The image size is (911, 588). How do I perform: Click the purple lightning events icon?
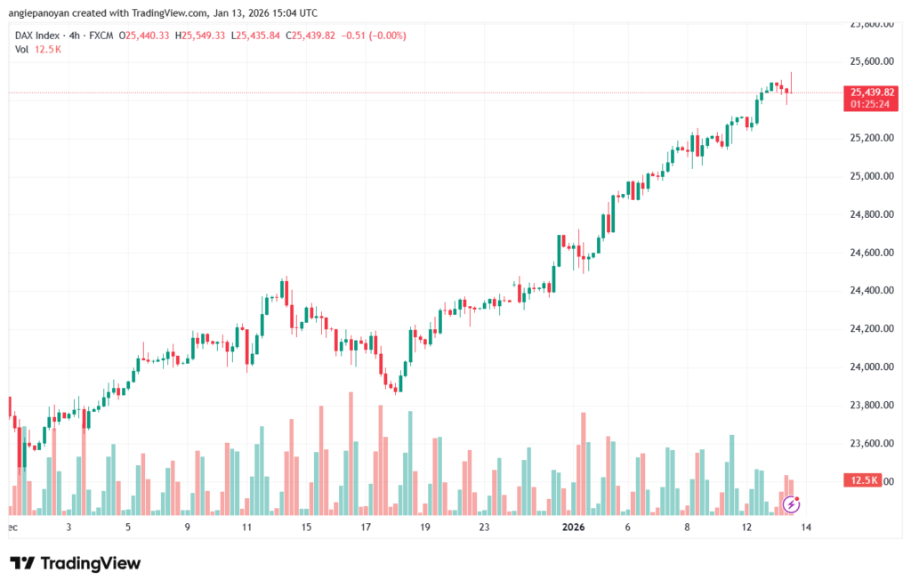792,504
